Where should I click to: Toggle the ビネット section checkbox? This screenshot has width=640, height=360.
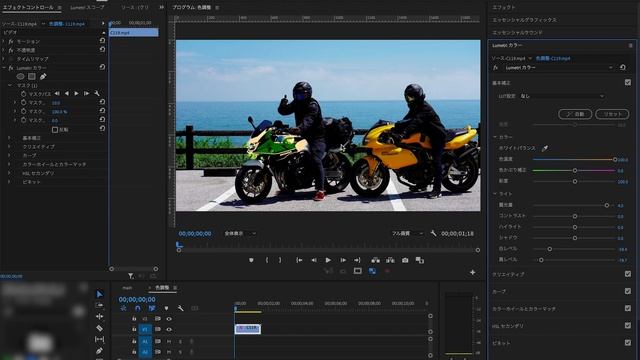[x=628, y=343]
